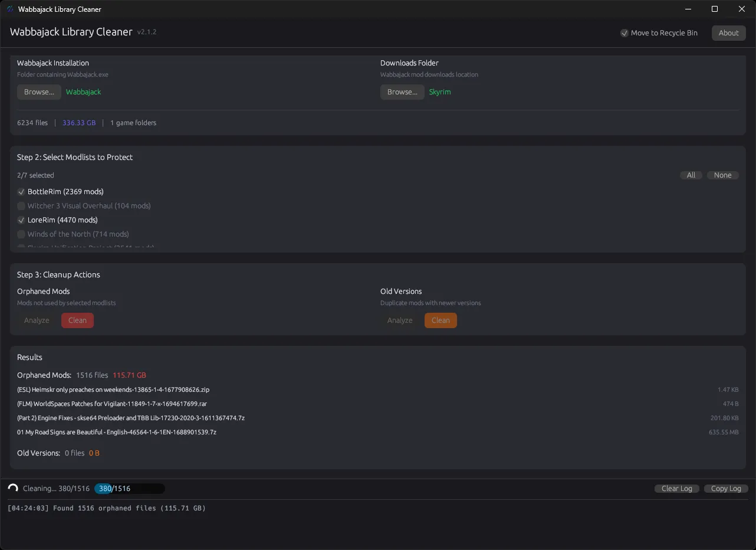Open the Wabbajack folder path link
The width and height of the screenshot is (756, 550).
(x=83, y=91)
